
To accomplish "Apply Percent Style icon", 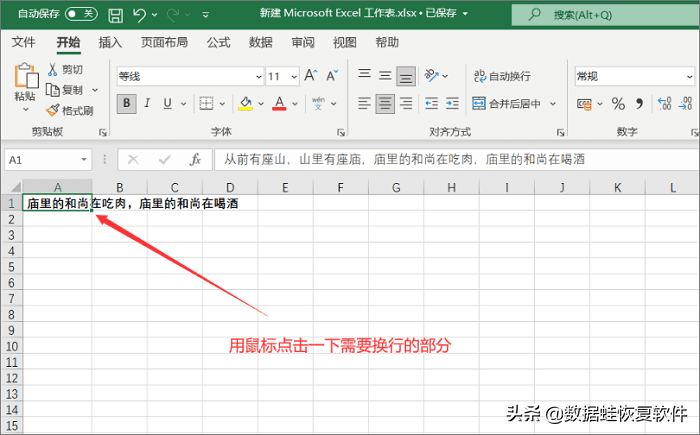I will (x=618, y=104).
